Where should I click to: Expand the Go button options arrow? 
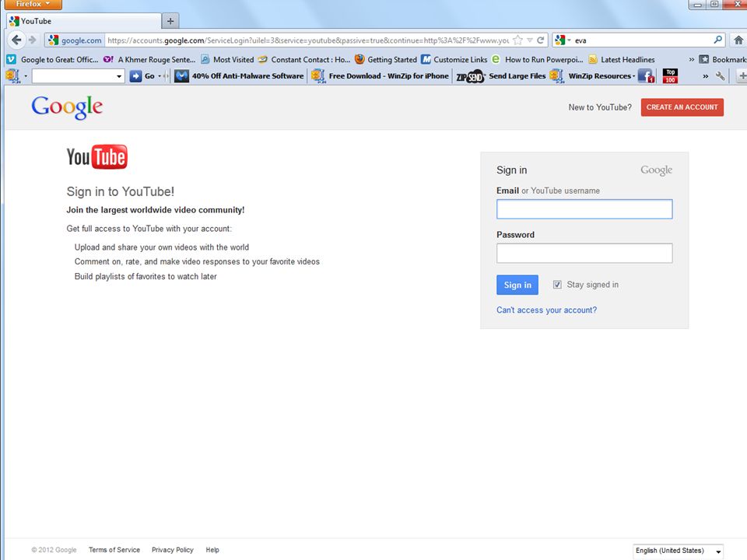click(x=160, y=76)
